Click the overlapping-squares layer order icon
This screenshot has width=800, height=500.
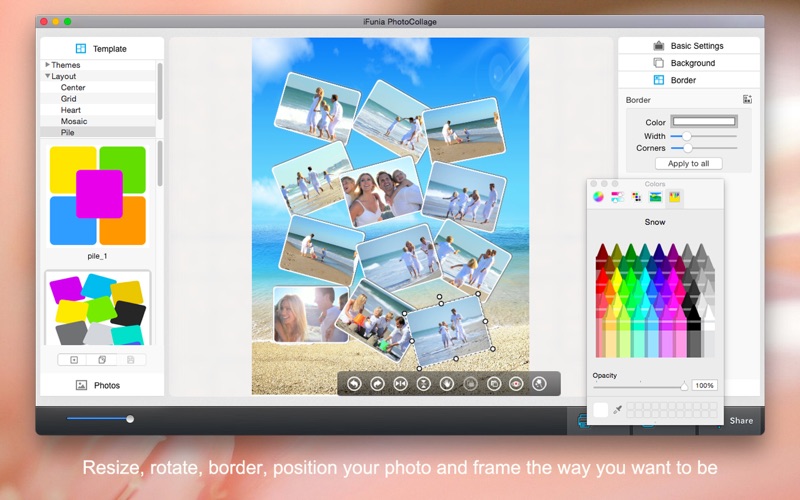click(x=493, y=384)
